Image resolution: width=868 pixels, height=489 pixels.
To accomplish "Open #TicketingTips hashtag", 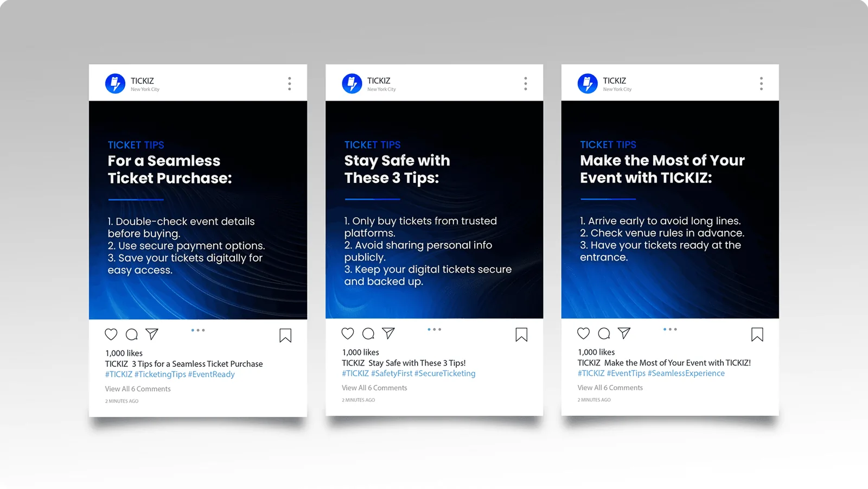I will pyautogui.click(x=160, y=374).
